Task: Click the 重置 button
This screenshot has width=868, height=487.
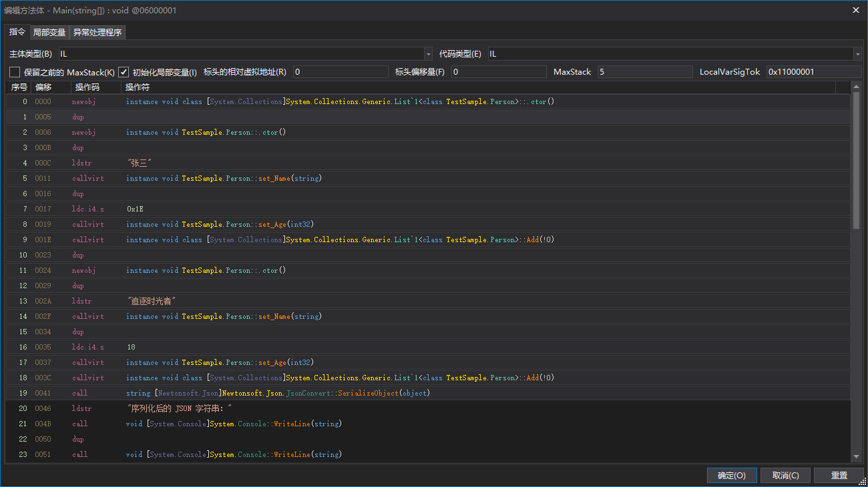Action: click(x=839, y=475)
